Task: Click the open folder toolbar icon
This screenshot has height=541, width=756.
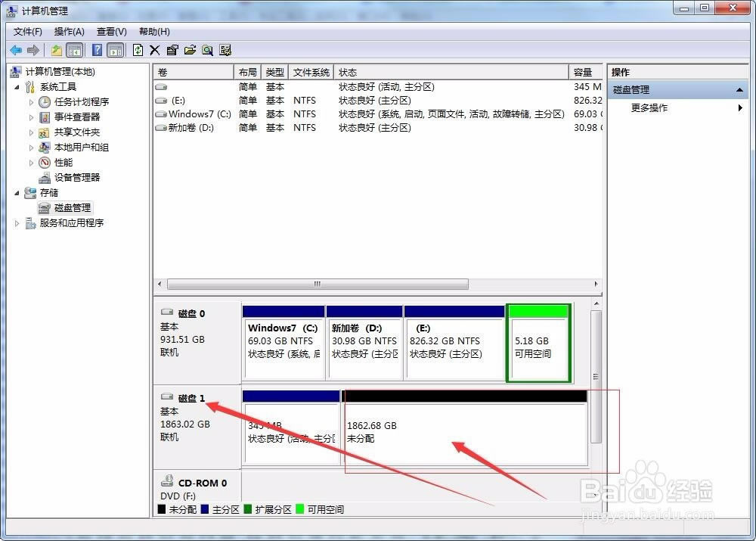Action: tap(190, 50)
